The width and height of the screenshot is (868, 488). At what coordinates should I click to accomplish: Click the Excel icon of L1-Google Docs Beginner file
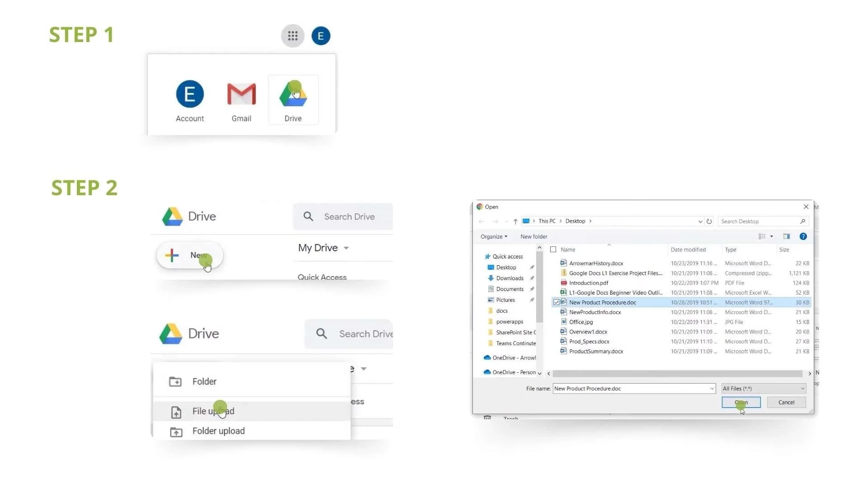(x=563, y=292)
